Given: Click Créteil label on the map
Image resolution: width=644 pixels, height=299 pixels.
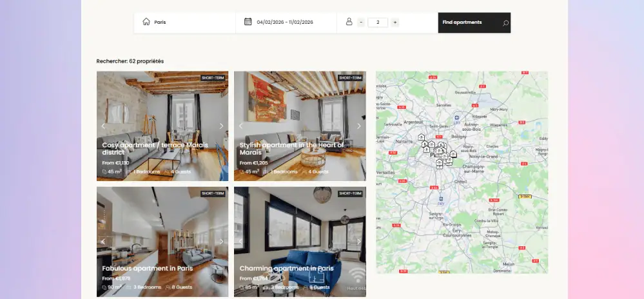Looking at the screenshot, I should click(x=461, y=181).
